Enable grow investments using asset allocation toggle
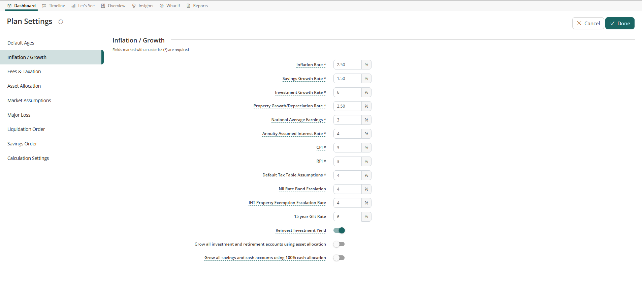644x281 pixels. [x=339, y=244]
